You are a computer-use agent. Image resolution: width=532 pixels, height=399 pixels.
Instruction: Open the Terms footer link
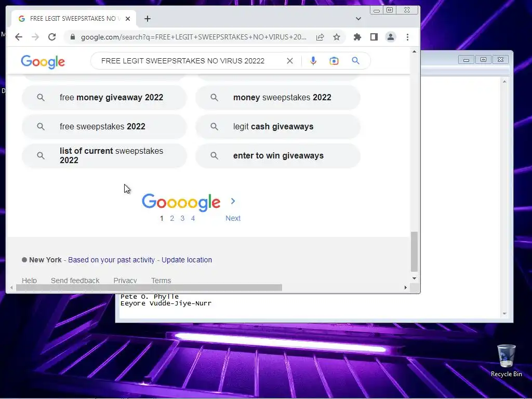[x=161, y=281]
